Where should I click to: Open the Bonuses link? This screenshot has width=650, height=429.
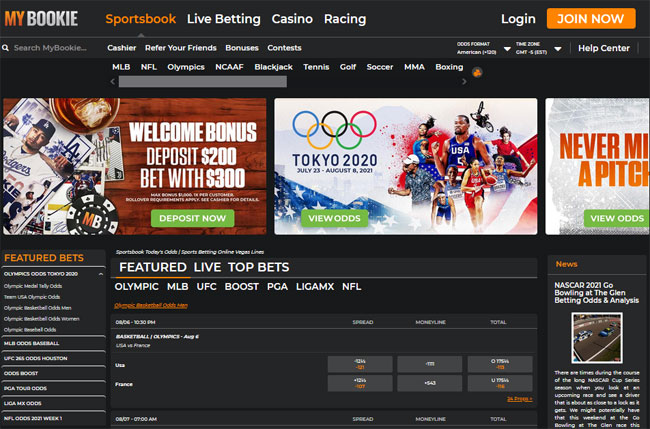click(x=242, y=48)
